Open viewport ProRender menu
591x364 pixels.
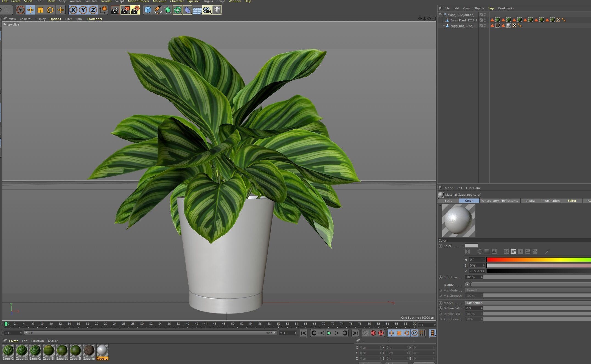coord(95,19)
